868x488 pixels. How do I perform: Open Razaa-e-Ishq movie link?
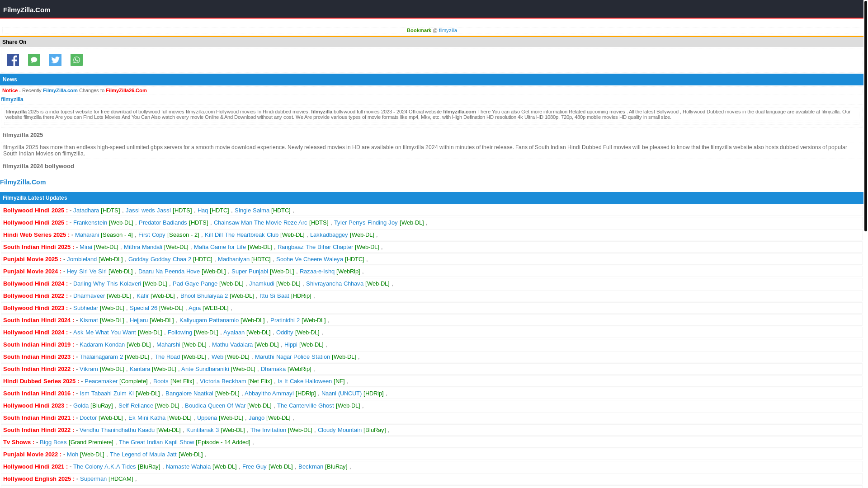(317, 272)
